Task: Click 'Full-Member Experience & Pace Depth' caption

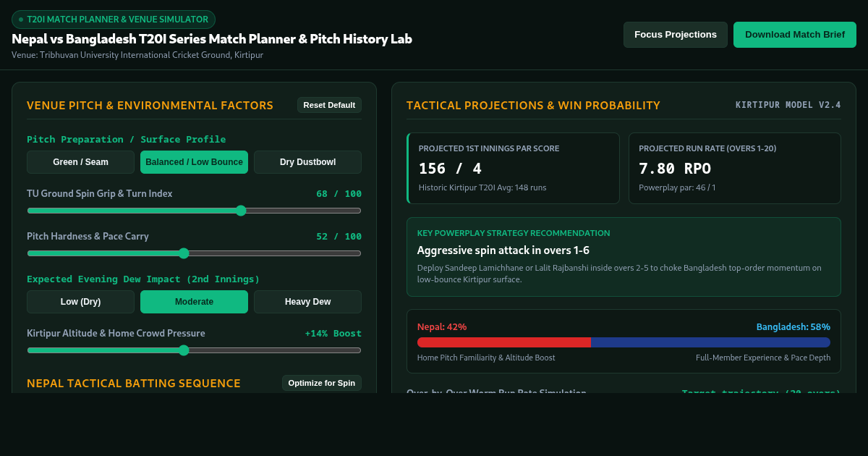Action: pos(763,358)
